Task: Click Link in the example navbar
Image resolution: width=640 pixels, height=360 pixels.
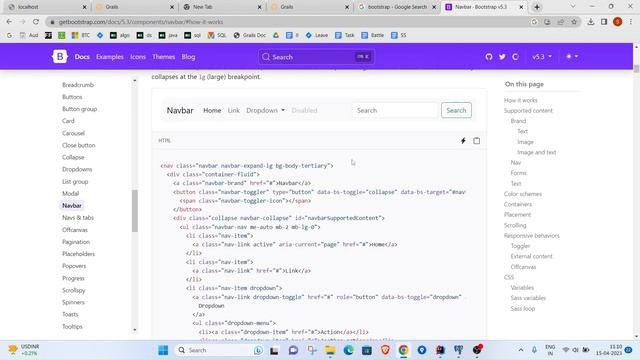Action: click(x=233, y=110)
